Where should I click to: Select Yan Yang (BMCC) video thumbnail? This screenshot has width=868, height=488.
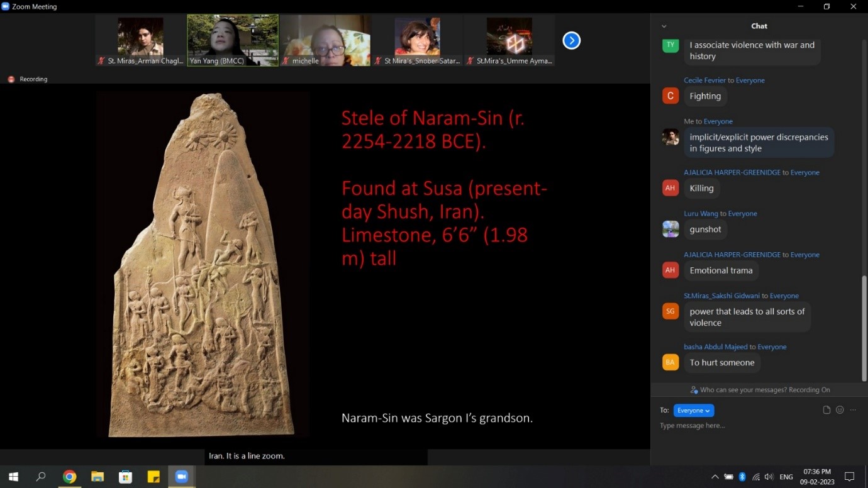(233, 40)
